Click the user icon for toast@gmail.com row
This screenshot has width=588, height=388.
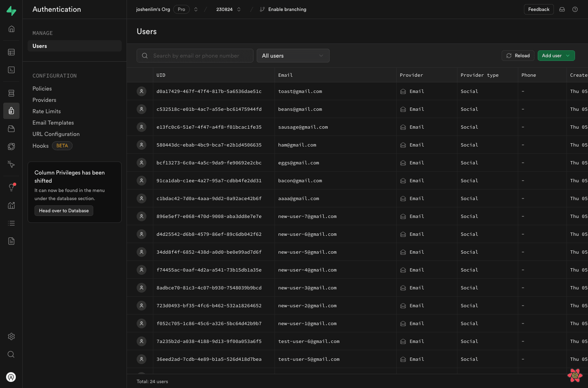coord(142,91)
